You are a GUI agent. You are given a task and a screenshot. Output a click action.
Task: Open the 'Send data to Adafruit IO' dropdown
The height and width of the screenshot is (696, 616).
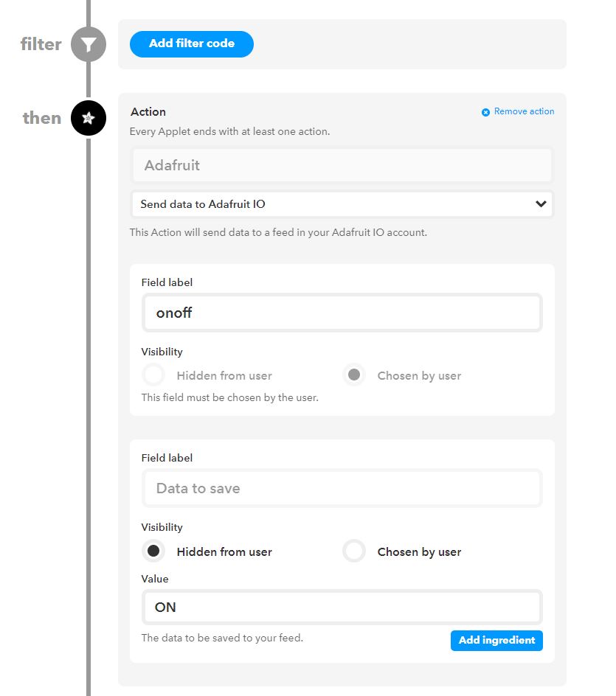coord(342,204)
